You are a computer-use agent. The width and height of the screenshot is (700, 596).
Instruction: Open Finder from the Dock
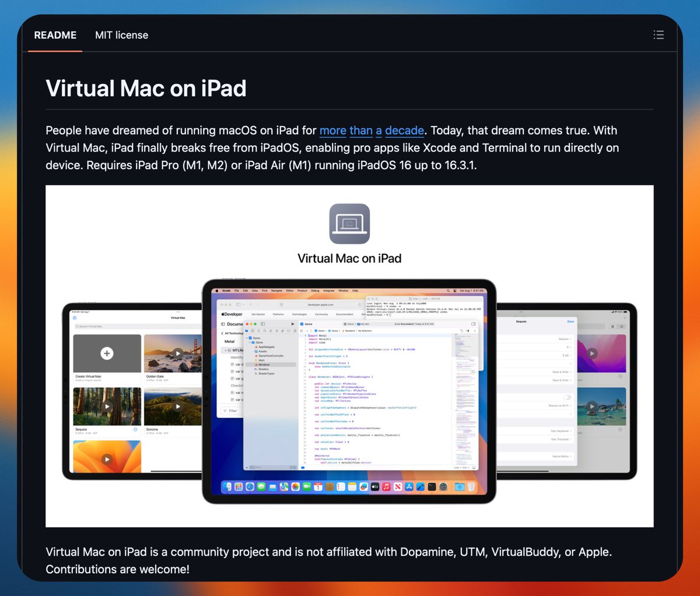(227, 486)
